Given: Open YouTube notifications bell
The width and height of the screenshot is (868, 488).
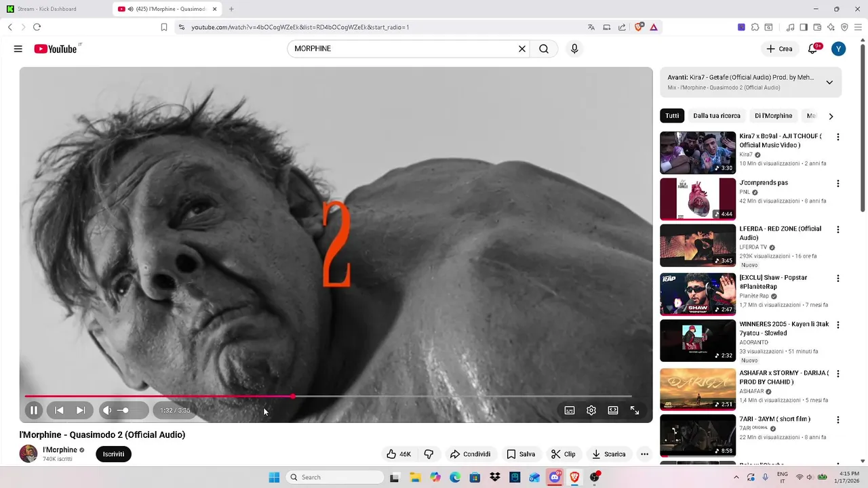Looking at the screenshot, I should (x=813, y=49).
